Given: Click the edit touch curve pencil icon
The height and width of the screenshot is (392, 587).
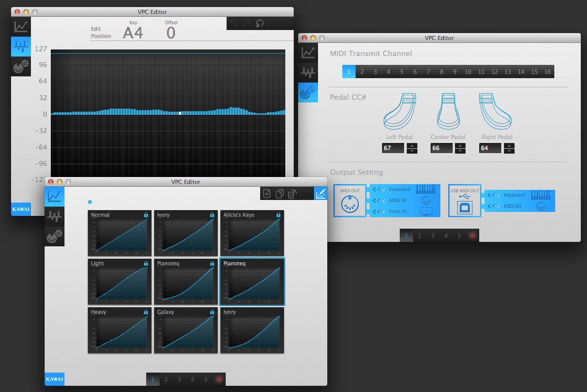Looking at the screenshot, I should (320, 193).
